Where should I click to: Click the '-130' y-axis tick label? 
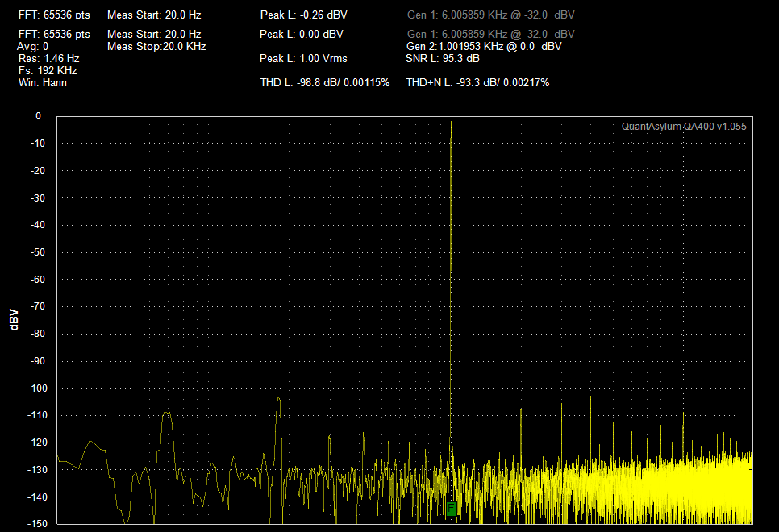click(x=37, y=470)
